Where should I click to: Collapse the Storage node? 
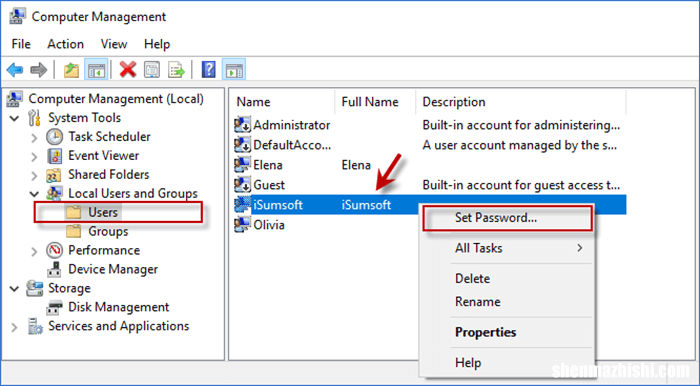[14, 289]
